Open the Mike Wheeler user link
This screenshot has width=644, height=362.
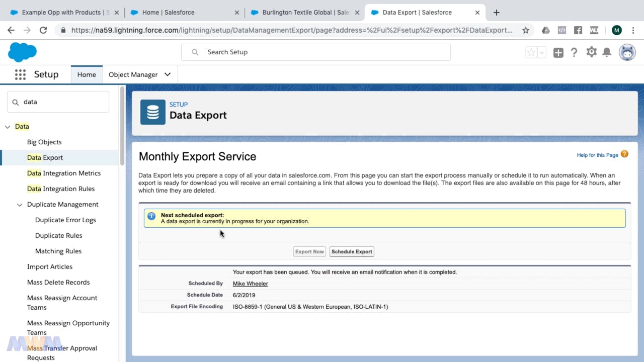pos(250,284)
